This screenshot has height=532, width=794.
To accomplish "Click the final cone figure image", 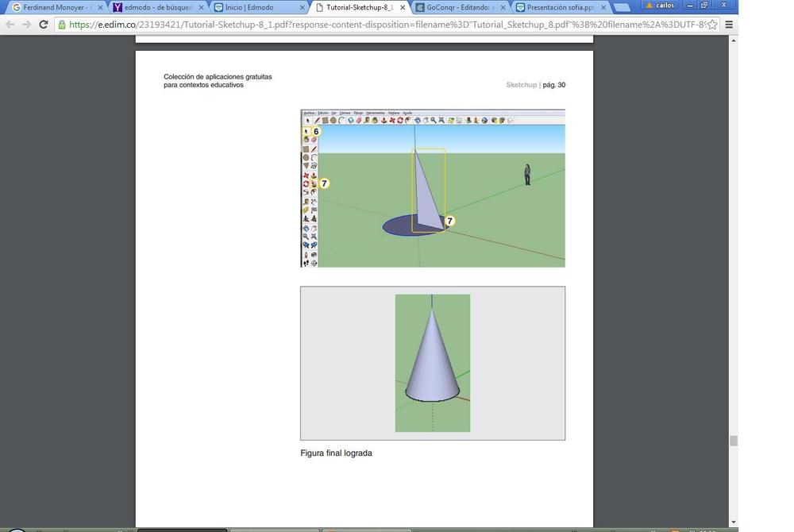I will pyautogui.click(x=433, y=363).
